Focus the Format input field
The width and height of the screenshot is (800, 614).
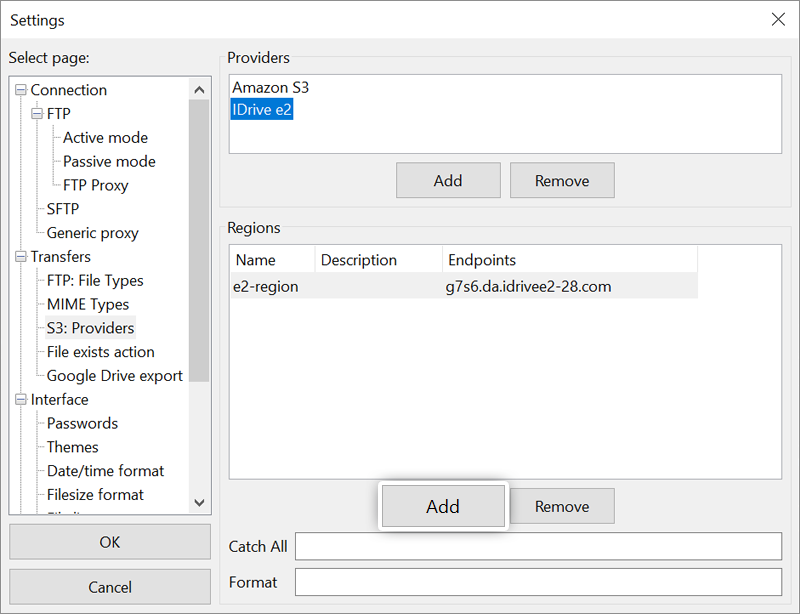click(538, 582)
